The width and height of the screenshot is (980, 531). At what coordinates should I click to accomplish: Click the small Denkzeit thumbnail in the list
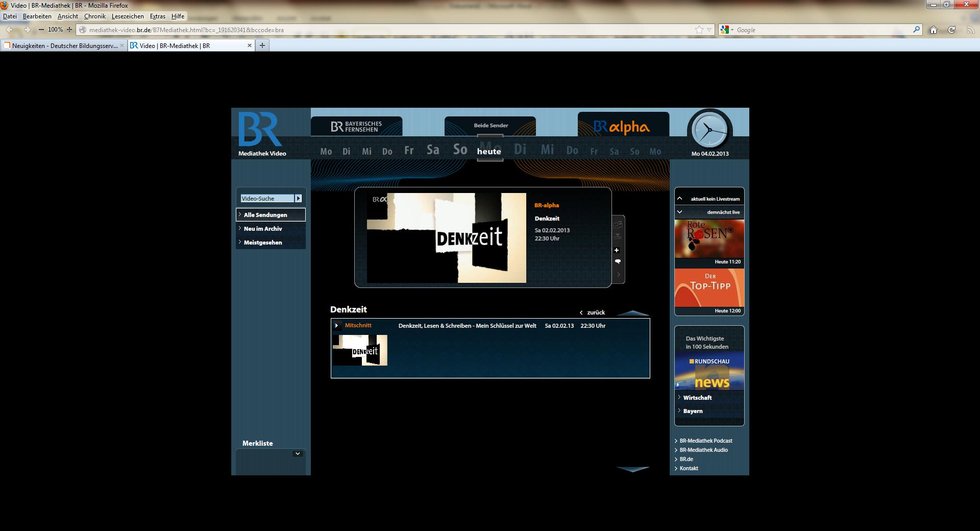coord(360,350)
